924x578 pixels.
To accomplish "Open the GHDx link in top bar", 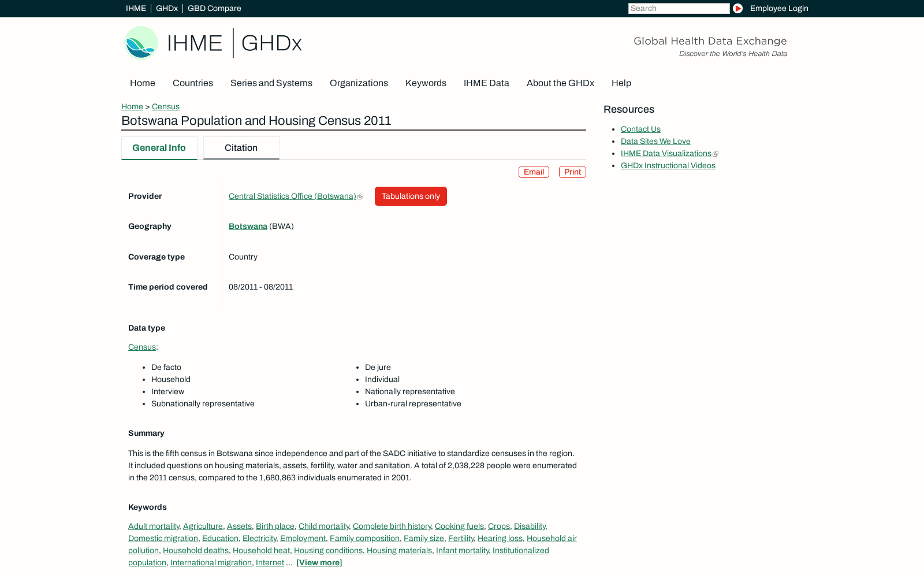I will 167,8.
